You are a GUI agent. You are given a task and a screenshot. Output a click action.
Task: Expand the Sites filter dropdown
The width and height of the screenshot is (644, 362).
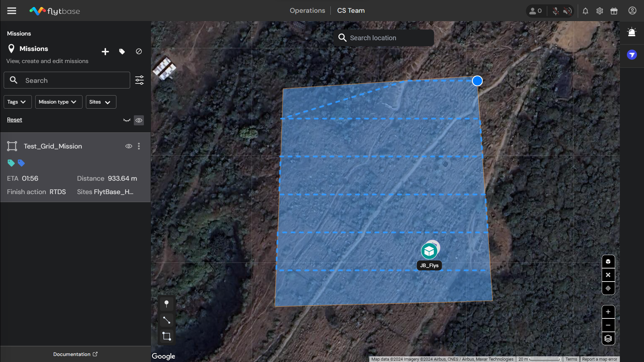click(x=101, y=102)
